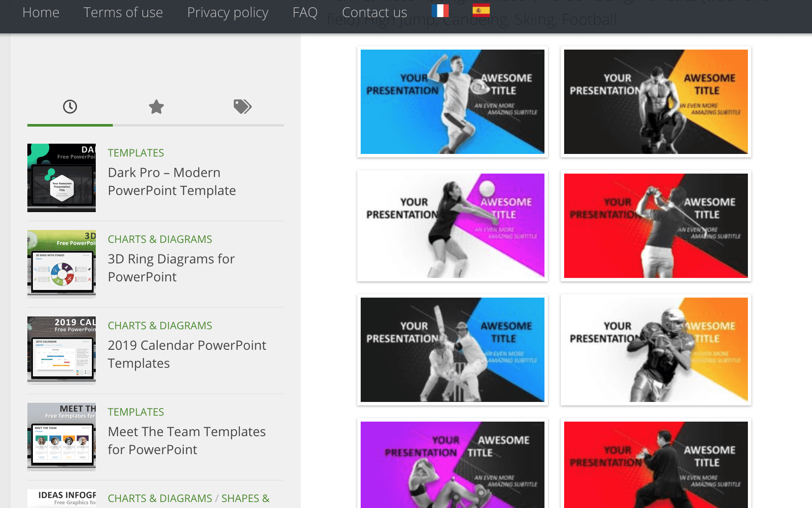
Task: Open the 3D Ring Diagrams thumbnail image
Action: click(61, 263)
